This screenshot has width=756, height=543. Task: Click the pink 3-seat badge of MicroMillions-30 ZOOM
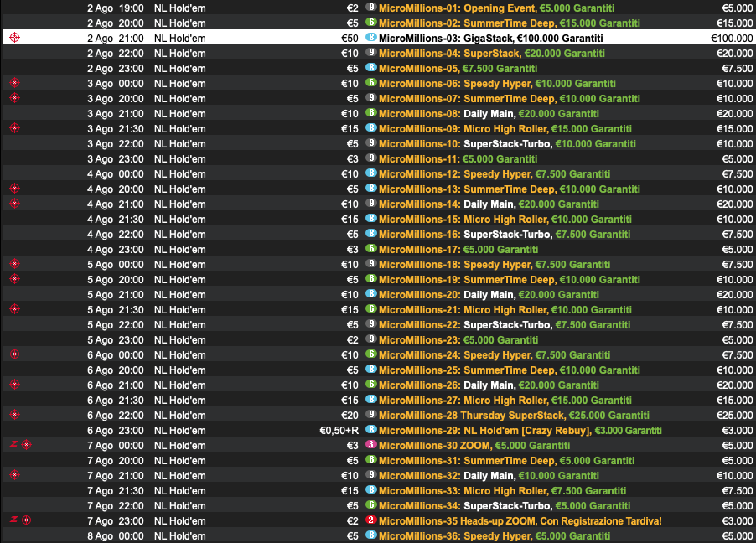[x=370, y=445]
